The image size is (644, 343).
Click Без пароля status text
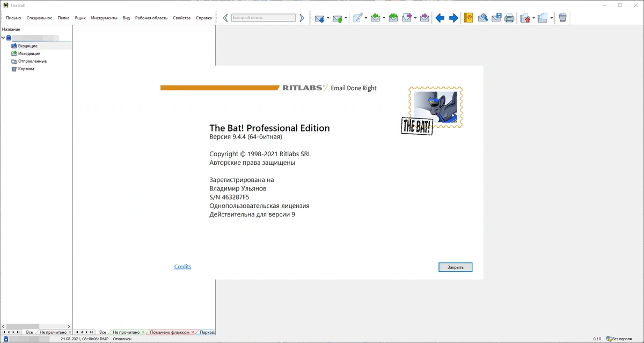tap(623, 339)
